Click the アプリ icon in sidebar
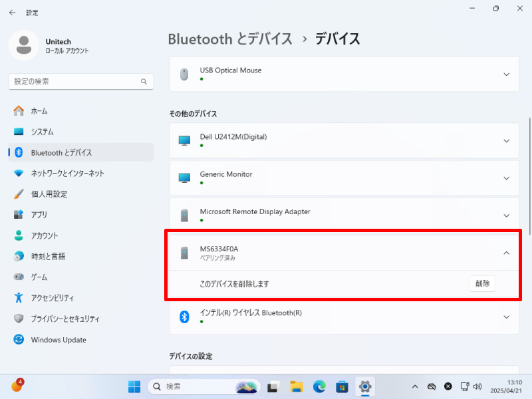 [x=19, y=214]
